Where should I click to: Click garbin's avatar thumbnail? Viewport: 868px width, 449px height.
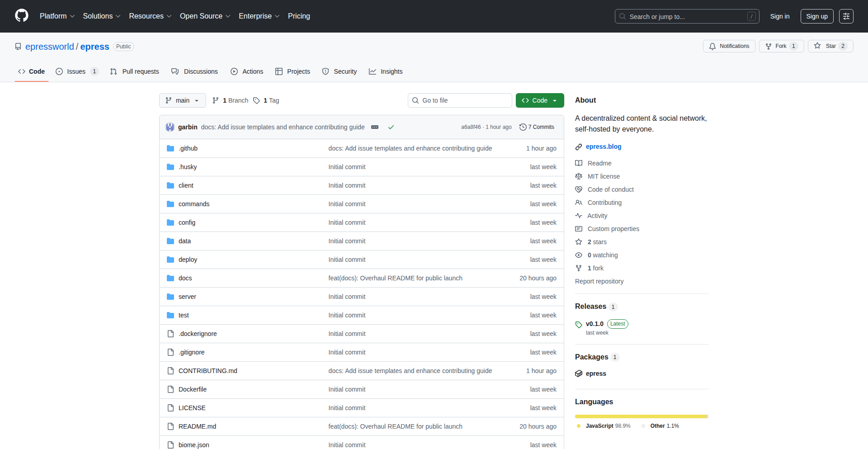[x=170, y=127]
